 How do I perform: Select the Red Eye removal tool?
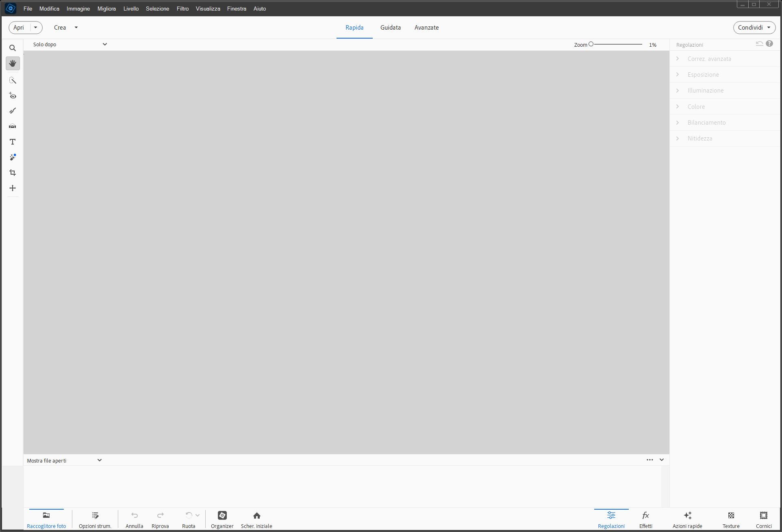point(13,96)
